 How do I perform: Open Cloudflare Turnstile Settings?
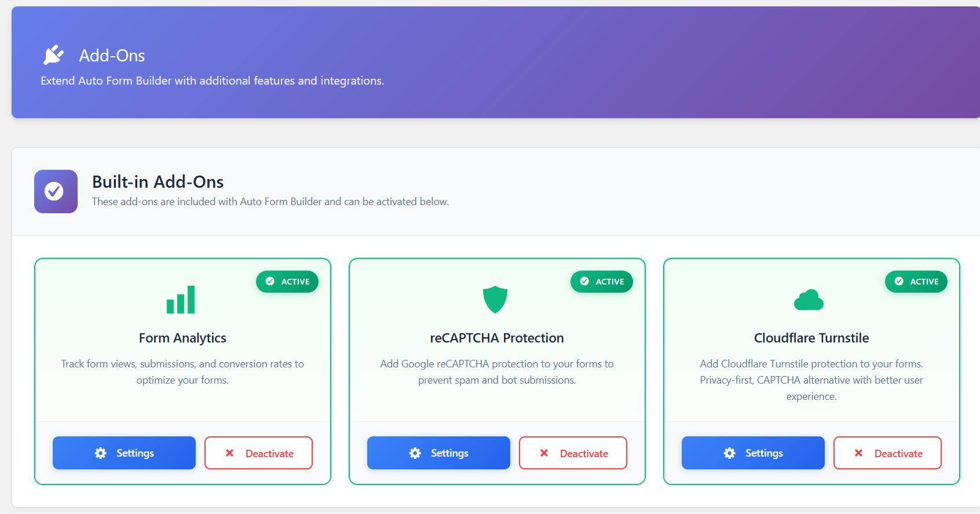click(753, 453)
